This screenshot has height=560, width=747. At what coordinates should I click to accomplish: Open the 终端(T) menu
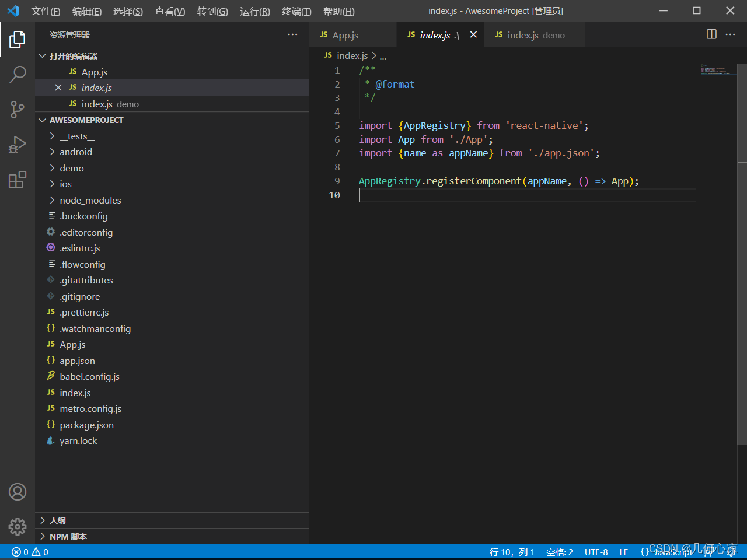296,11
